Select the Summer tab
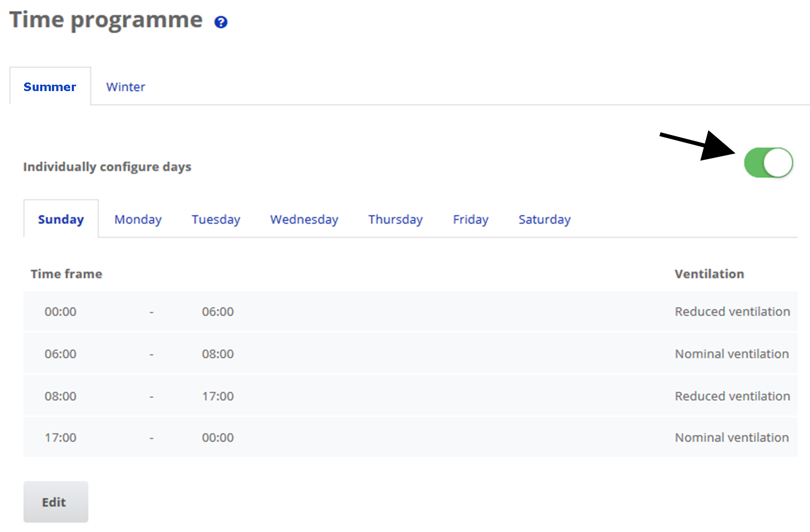Viewport: 810px width, 532px height. [50, 87]
